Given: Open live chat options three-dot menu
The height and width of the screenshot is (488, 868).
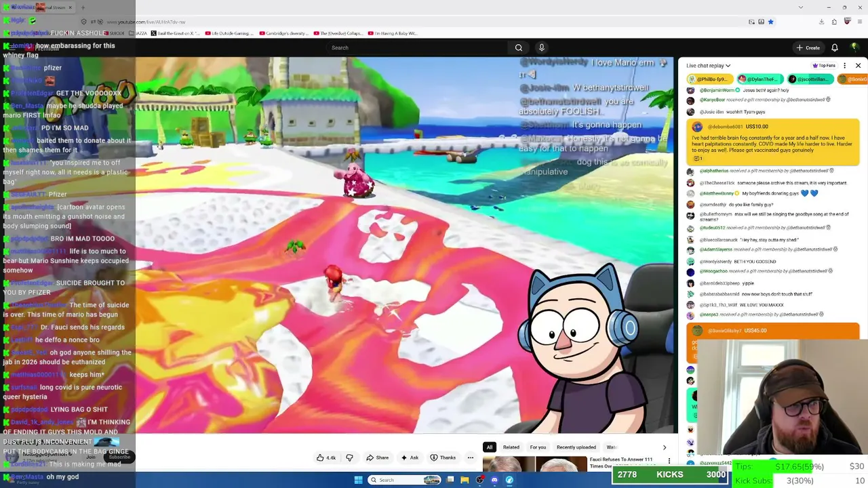Looking at the screenshot, I should (x=844, y=66).
